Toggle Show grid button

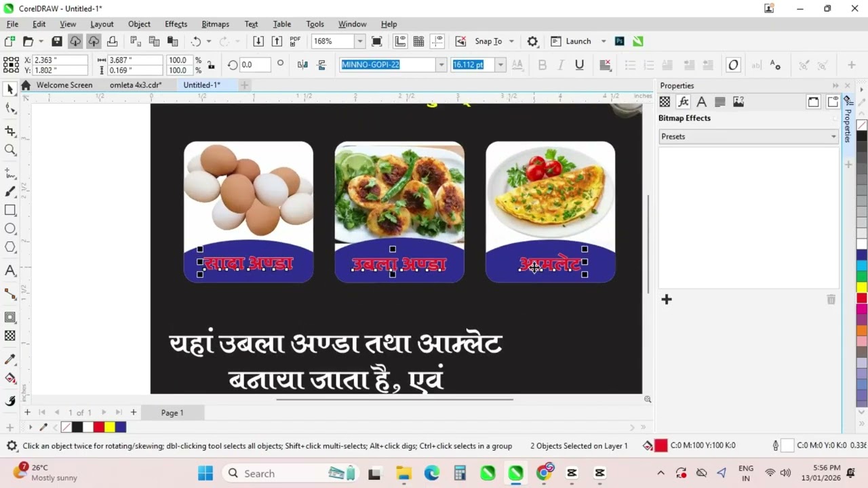[418, 41]
